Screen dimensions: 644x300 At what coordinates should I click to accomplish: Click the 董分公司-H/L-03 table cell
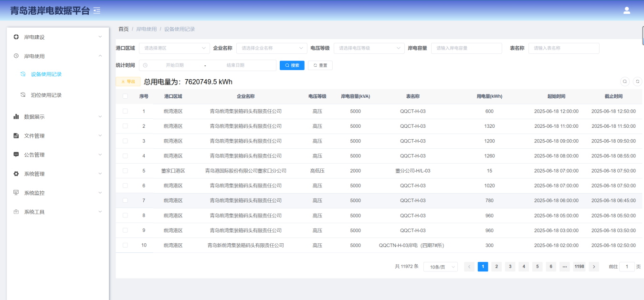[x=413, y=171]
